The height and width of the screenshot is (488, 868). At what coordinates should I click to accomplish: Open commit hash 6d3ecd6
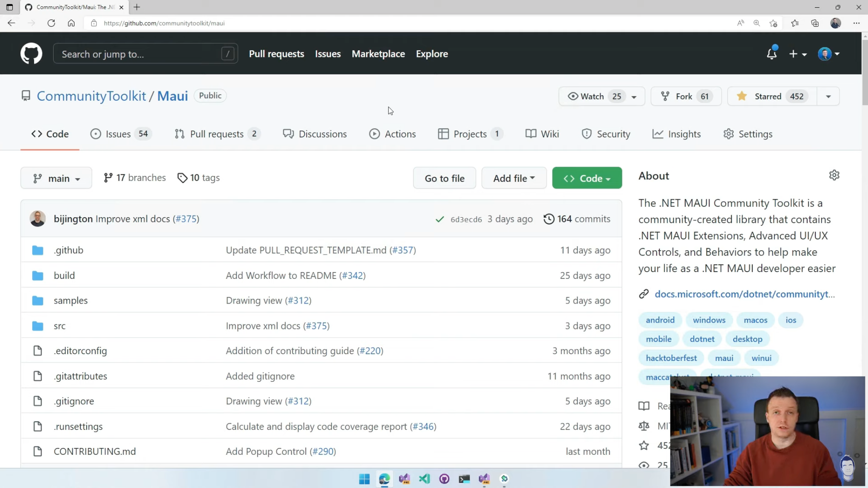pyautogui.click(x=466, y=219)
